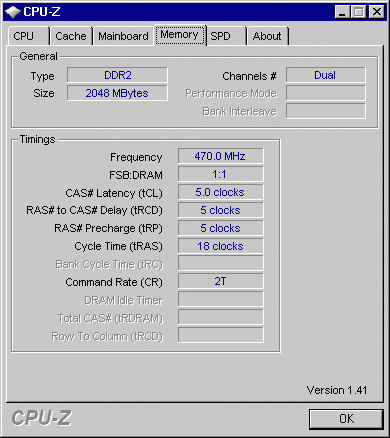Image resolution: width=390 pixels, height=438 pixels.
Task: Click the CAS# Latency 5.0 clocks field
Action: 221,192
